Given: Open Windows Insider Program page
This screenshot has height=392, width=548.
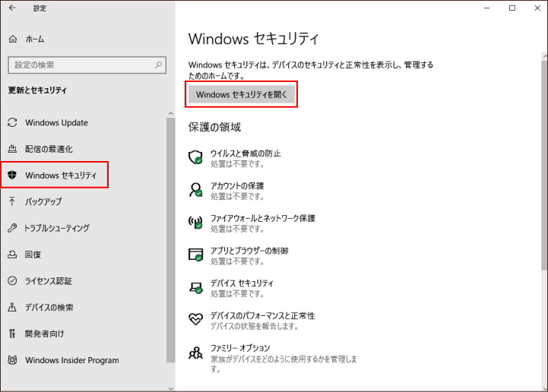Looking at the screenshot, I should [x=71, y=360].
